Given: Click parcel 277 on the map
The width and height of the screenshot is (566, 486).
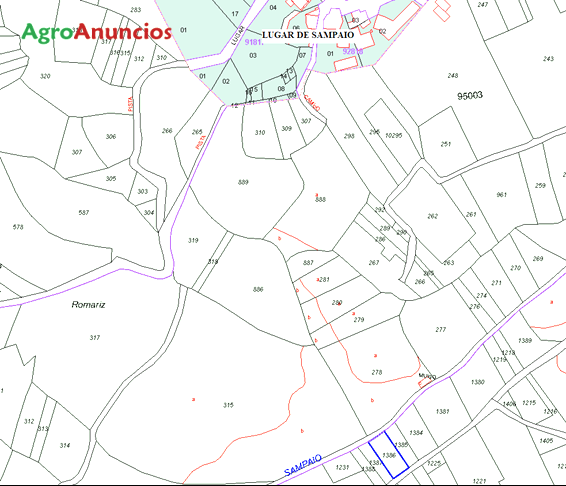Looking at the screenshot, I should pyautogui.click(x=440, y=329).
